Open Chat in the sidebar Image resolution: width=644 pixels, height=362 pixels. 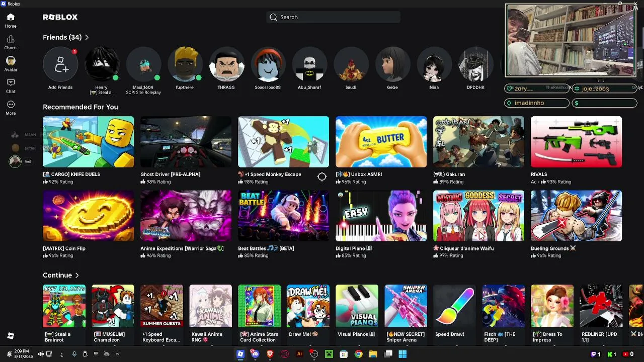11,86
